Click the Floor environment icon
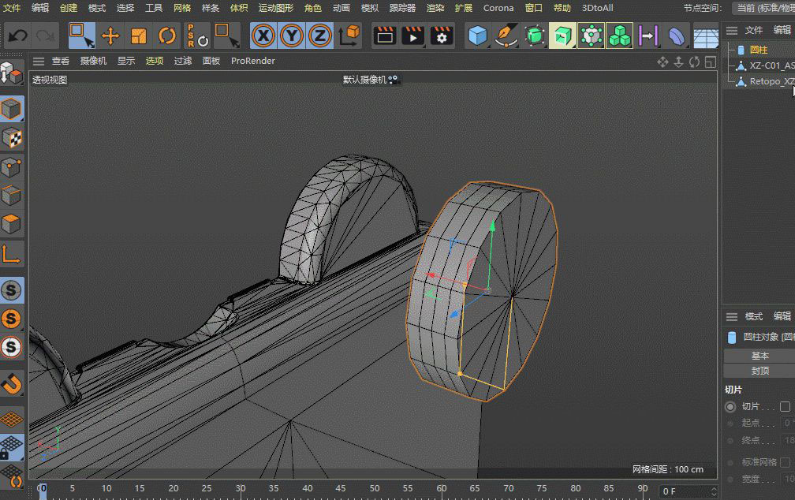Viewport: 795px width, 500px height. [705, 37]
